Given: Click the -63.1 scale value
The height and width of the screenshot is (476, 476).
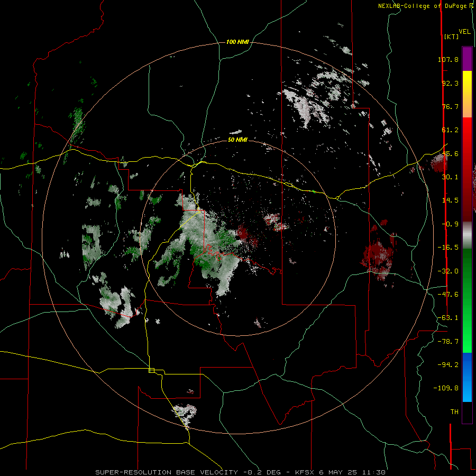Looking at the screenshot, I should point(448,318).
